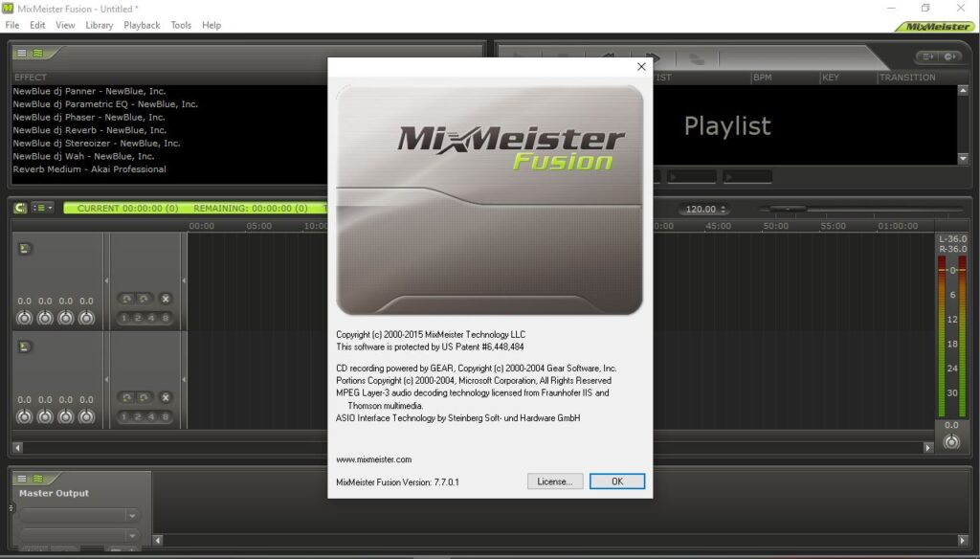This screenshot has width=980, height=559.
Task: Click second track's expand icon
Action: [x=24, y=347]
